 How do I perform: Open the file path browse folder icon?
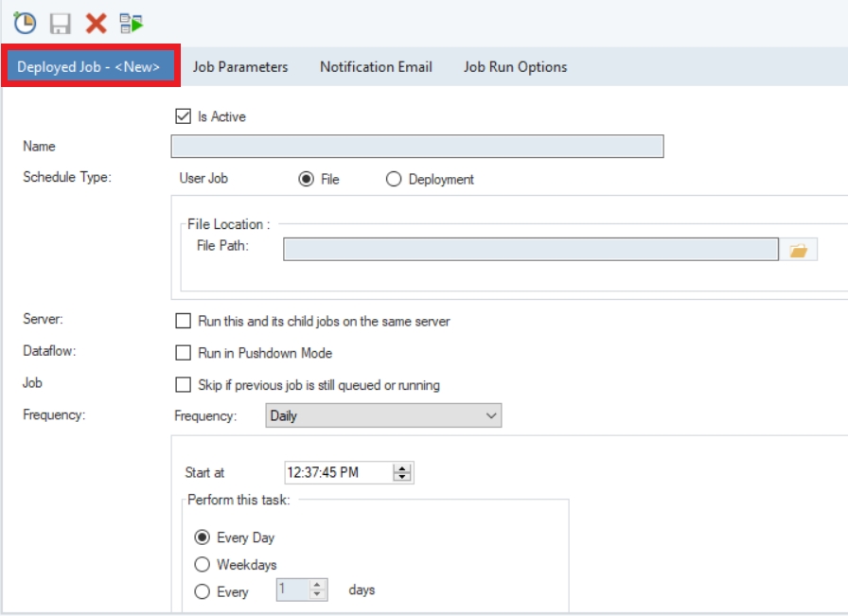(x=800, y=250)
